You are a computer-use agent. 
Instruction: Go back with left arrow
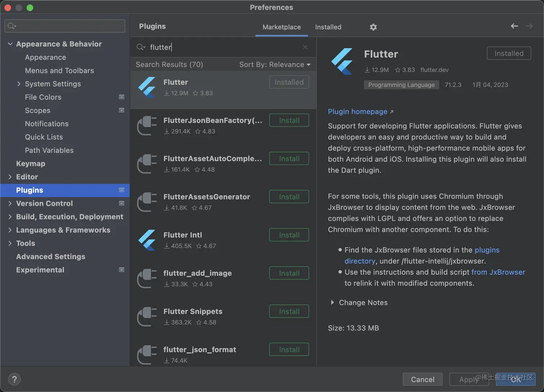(x=514, y=26)
